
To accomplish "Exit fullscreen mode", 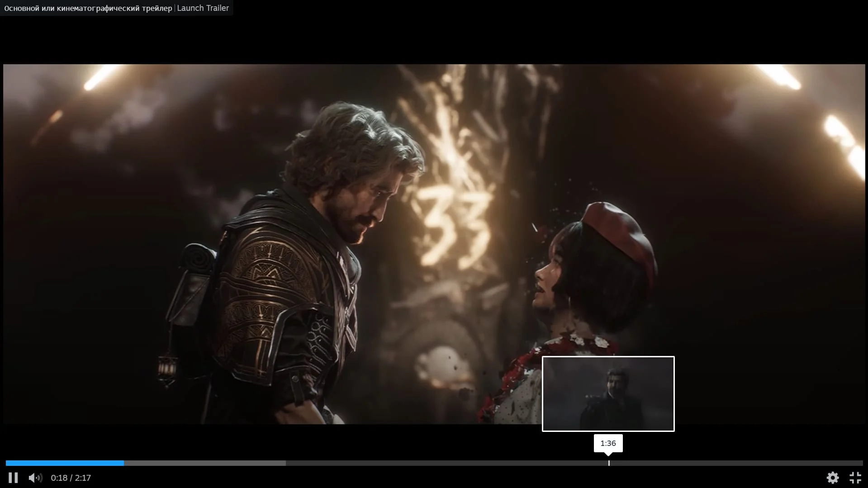I will [855, 478].
